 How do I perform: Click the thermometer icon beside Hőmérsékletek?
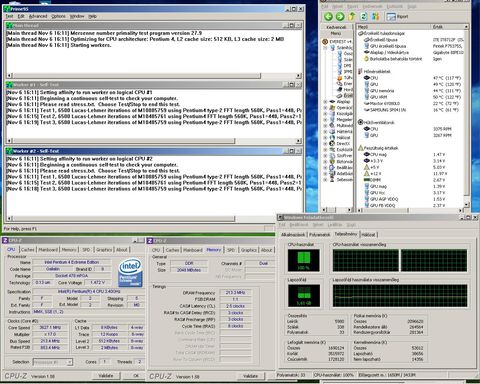(x=360, y=71)
